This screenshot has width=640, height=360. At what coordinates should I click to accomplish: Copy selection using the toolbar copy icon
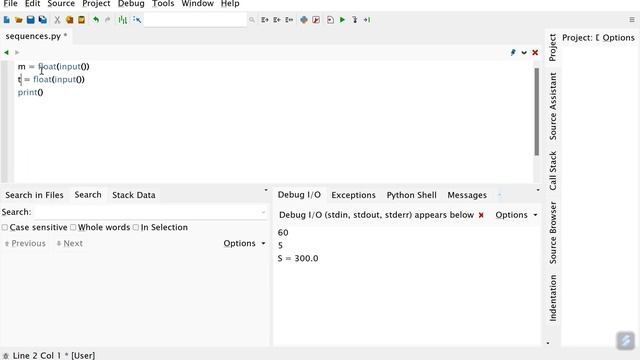pos(69,20)
